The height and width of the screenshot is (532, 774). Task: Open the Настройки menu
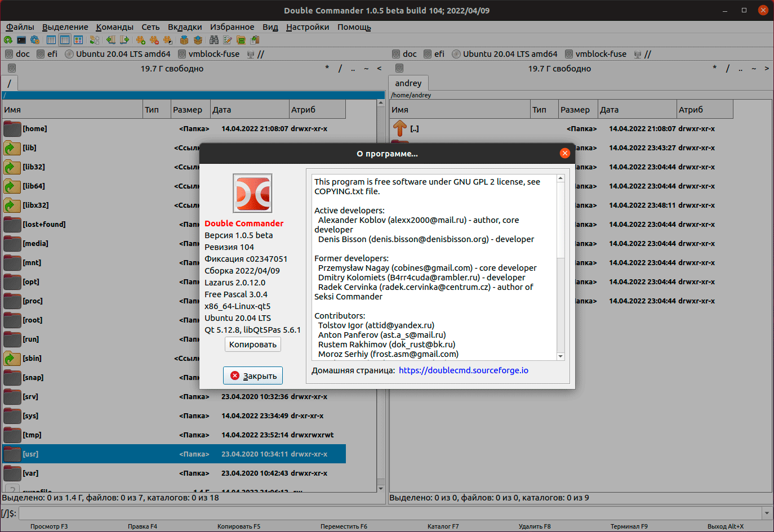308,27
